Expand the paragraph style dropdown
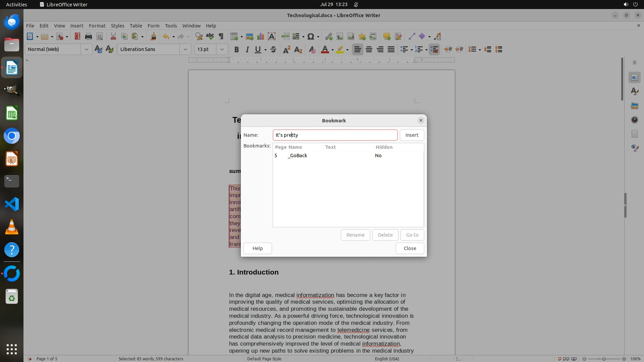Image resolution: width=644 pixels, height=362 pixels. (86, 49)
